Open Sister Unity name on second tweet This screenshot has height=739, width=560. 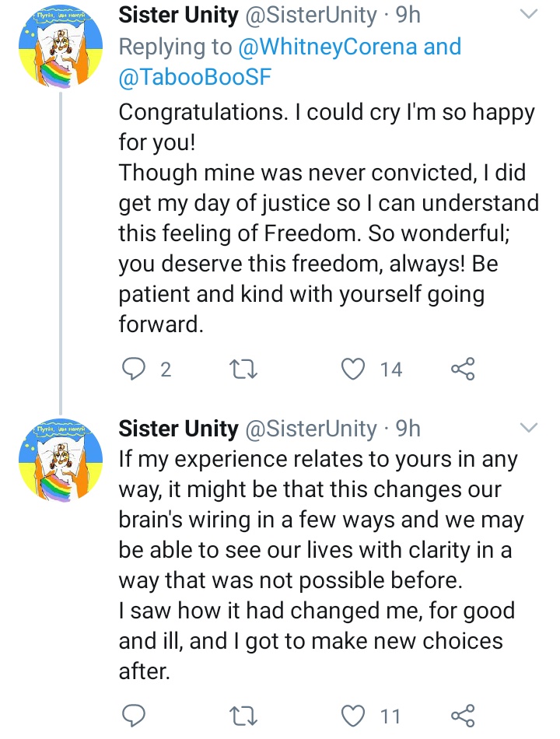(178, 428)
